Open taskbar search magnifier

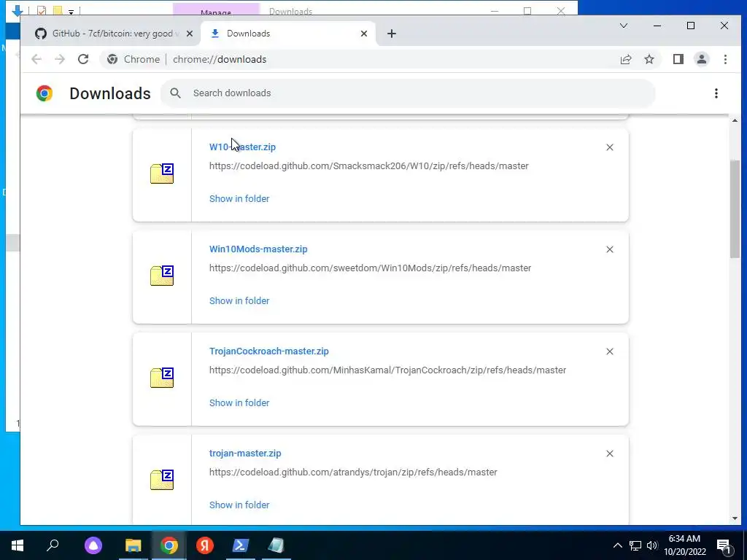[x=53, y=545]
